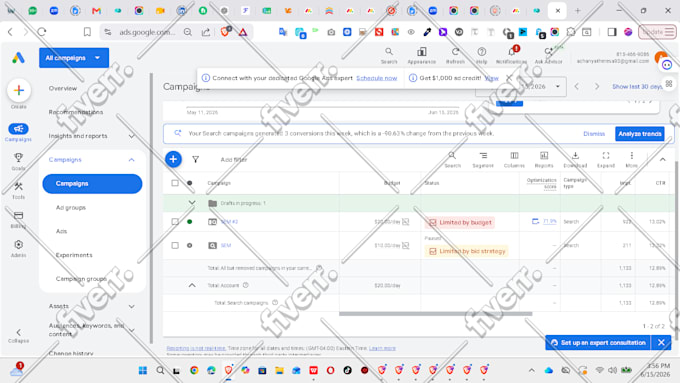680x383 pixels.
Task: Go to previous date range arrow
Action: 577,87
